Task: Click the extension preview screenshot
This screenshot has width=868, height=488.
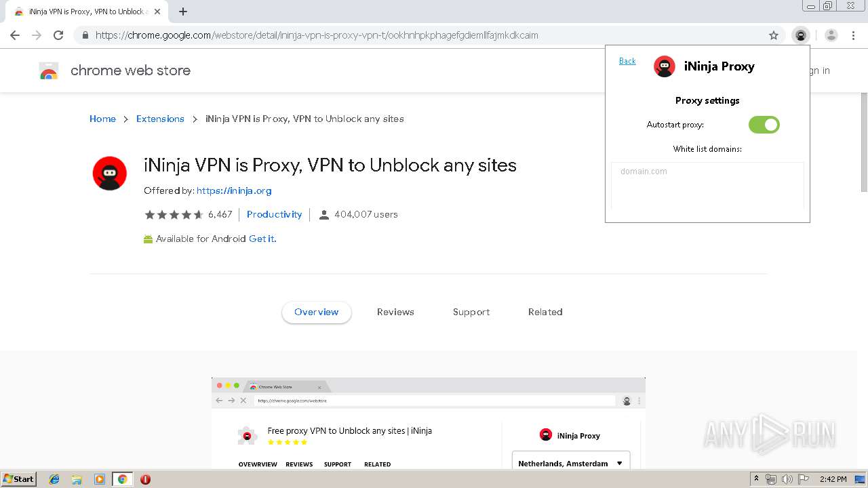Action: coord(429,423)
